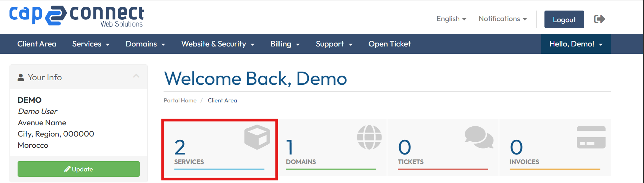Image resolution: width=644 pixels, height=183 pixels.
Task: Open the Services navigation menu
Action: click(91, 44)
